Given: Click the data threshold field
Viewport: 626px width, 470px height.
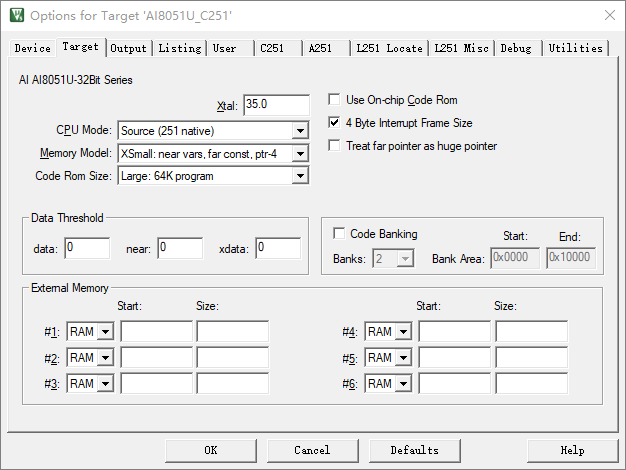Looking at the screenshot, I should coord(87,248).
